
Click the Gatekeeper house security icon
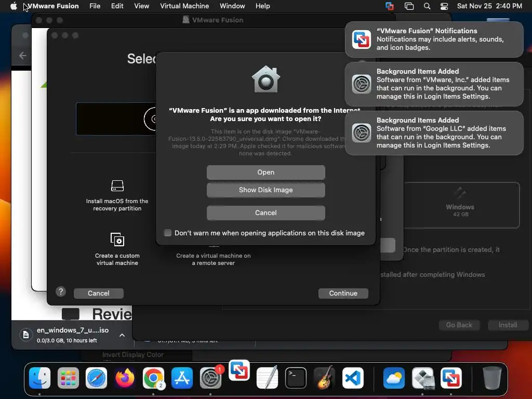tap(265, 79)
